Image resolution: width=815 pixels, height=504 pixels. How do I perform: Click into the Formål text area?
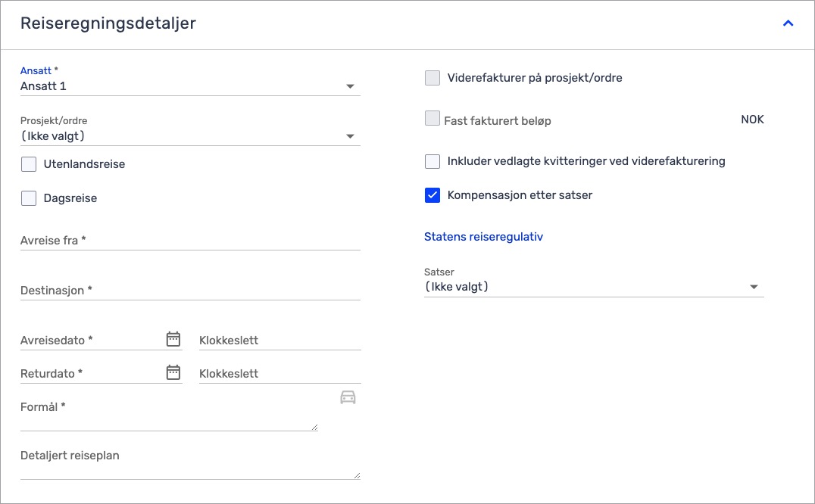coord(167,415)
